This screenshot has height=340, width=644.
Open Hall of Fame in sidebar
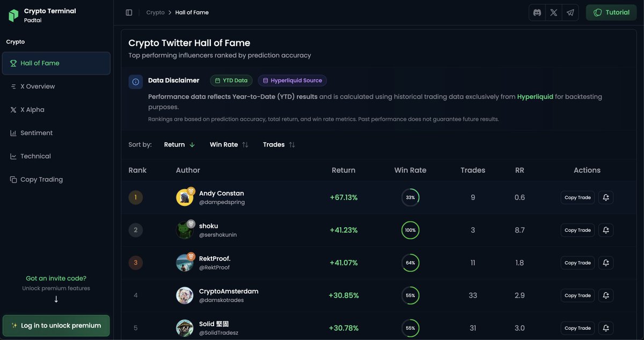click(56, 63)
